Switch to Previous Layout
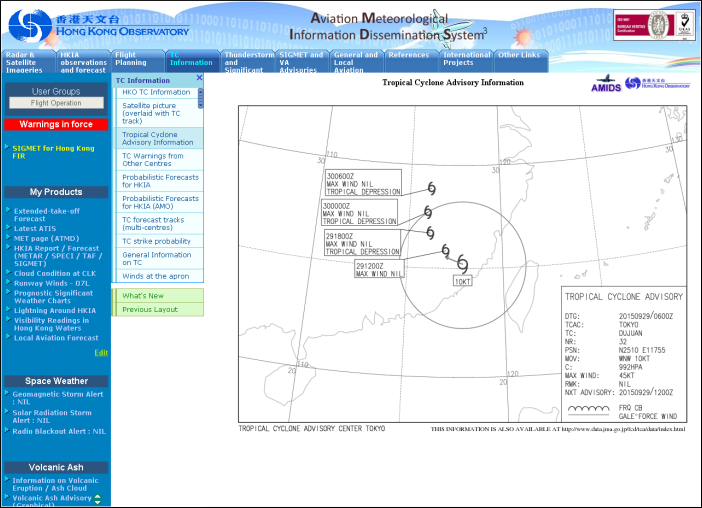The image size is (702, 508). [158, 309]
